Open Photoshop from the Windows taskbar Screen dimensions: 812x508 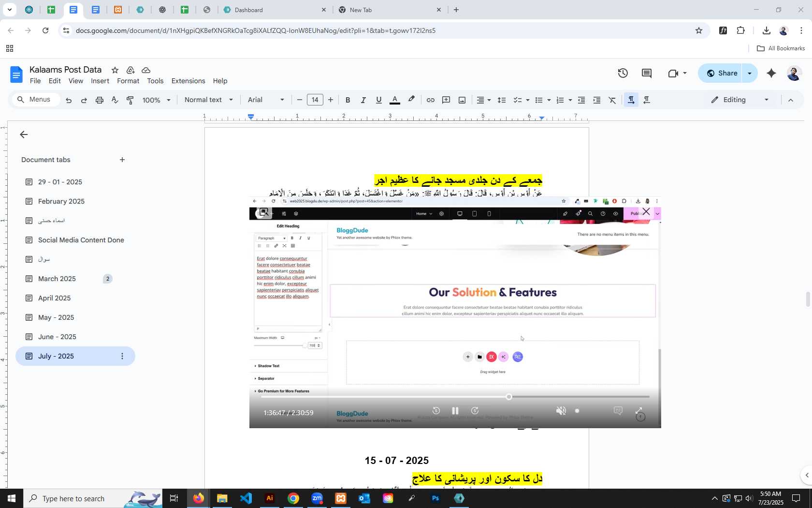[x=435, y=498]
